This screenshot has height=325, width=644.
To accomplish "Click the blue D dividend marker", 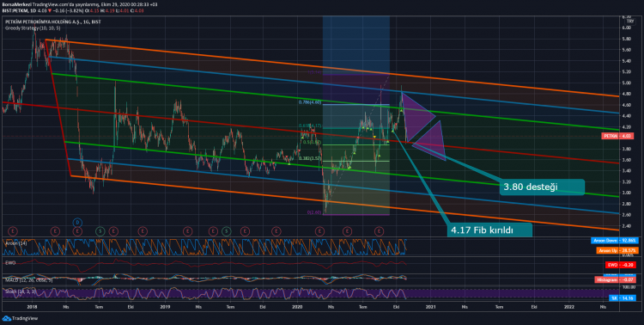I will 77,223.
